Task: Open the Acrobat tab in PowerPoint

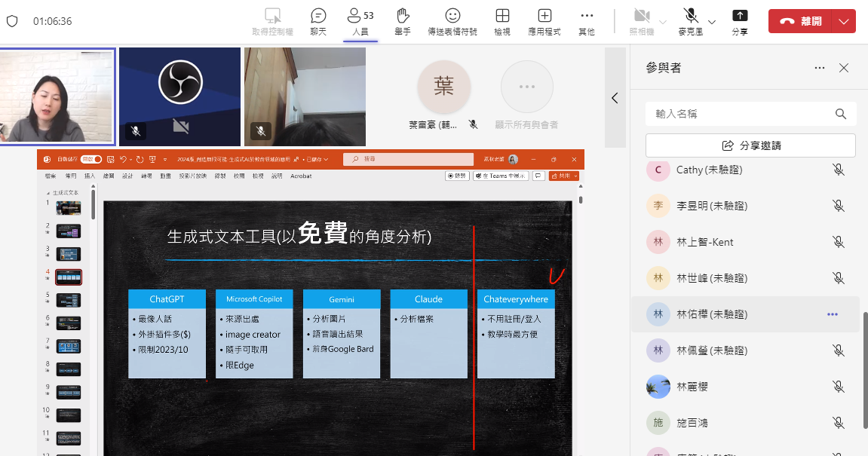Action: point(301,176)
